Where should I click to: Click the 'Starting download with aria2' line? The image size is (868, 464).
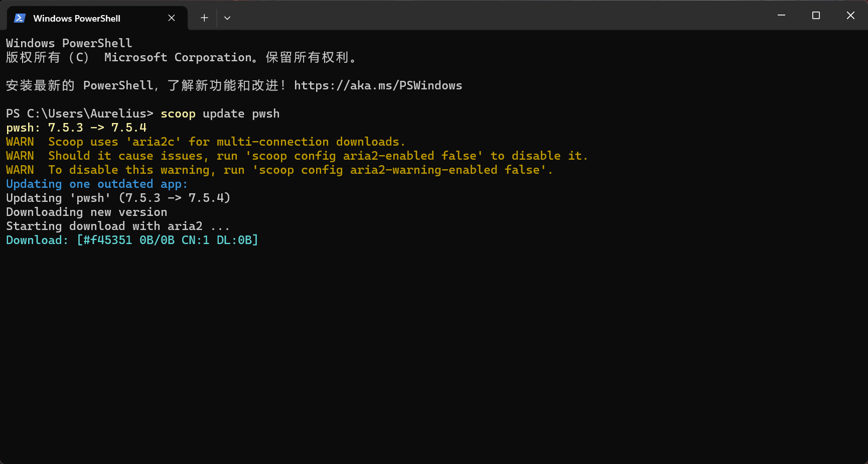(x=117, y=226)
